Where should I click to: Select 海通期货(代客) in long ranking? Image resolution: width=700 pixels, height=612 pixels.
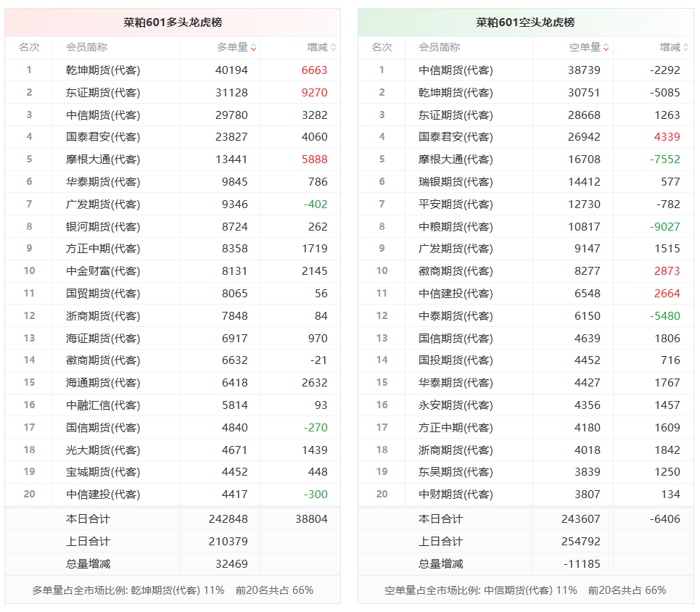(x=103, y=383)
